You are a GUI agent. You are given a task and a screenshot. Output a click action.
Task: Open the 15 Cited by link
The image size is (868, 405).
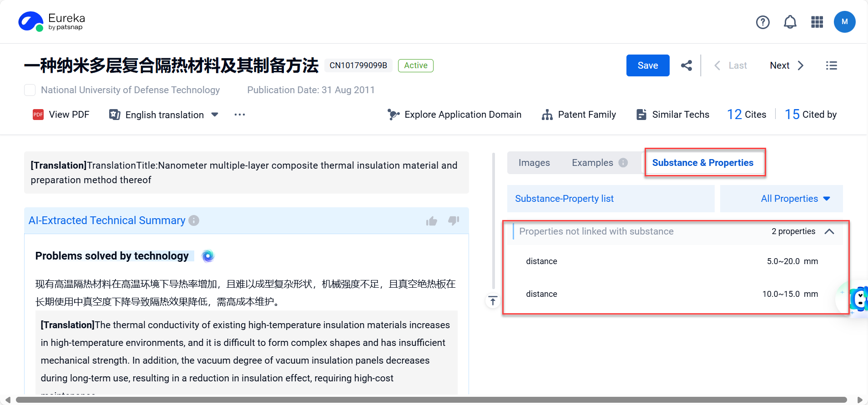[811, 115]
